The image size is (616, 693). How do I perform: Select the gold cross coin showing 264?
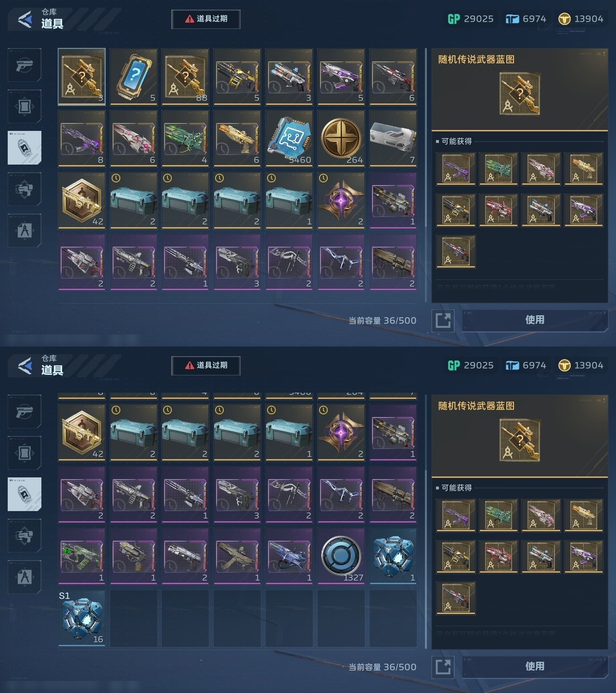pyautogui.click(x=341, y=139)
